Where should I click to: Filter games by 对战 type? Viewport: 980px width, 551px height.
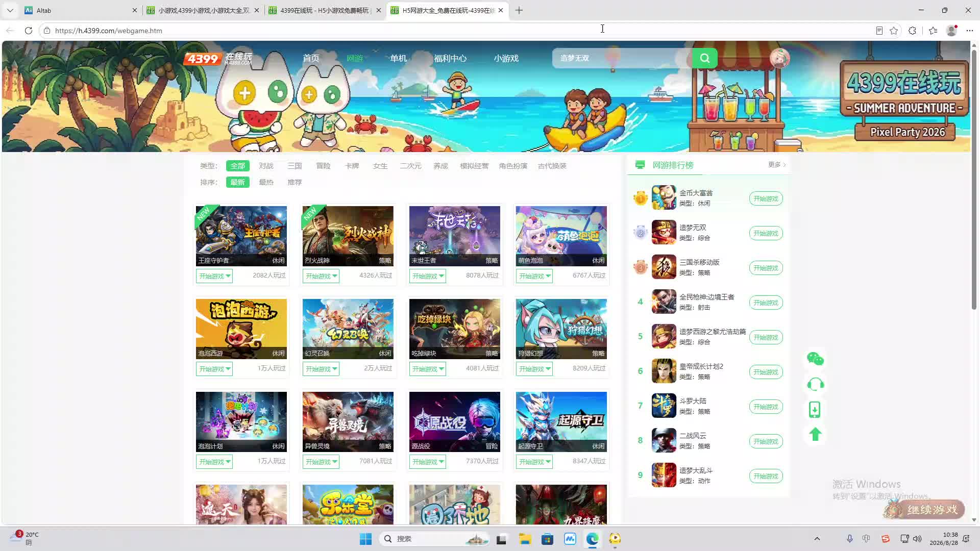point(266,166)
